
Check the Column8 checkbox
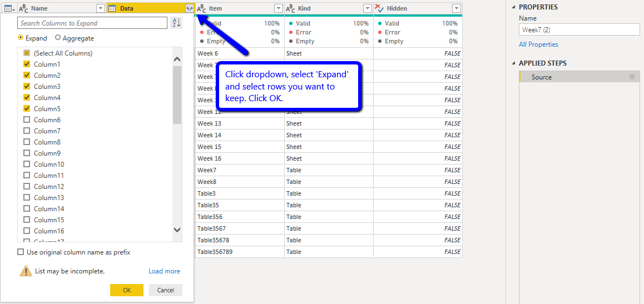pyautogui.click(x=27, y=142)
